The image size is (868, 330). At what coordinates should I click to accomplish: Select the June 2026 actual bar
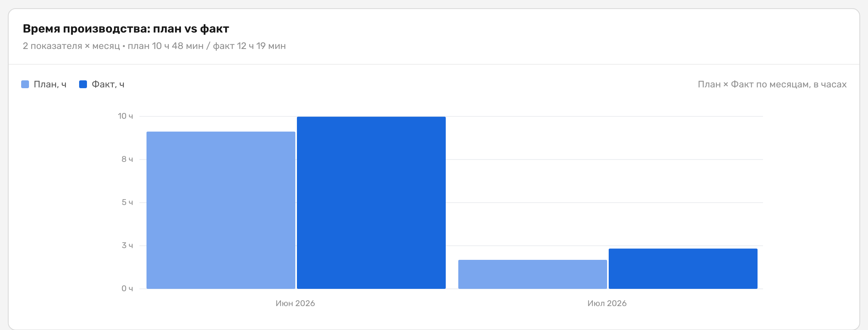pos(371,203)
